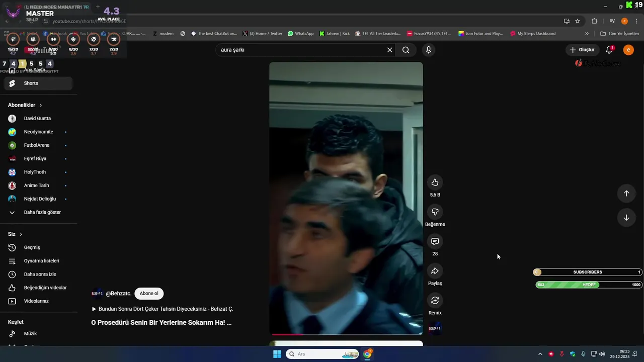This screenshot has height=362, width=644.
Task: Click the short title 'O Prosedürü Senin...'
Action: [161, 323]
